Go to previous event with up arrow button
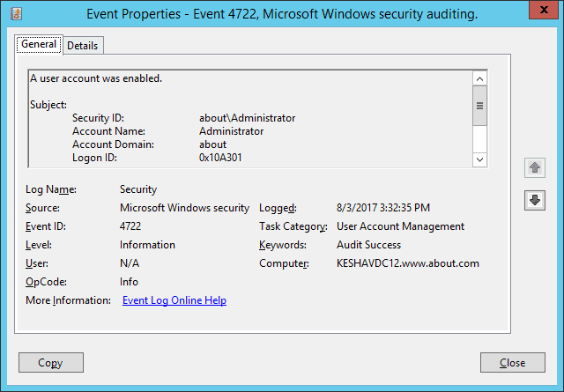This screenshot has height=392, width=564. [534, 167]
